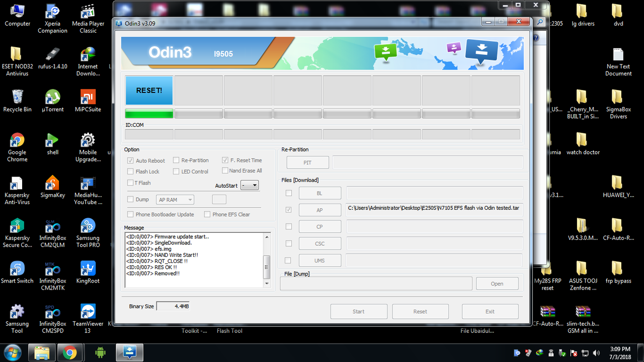The width and height of the screenshot is (644, 362).
Task: Enable Nand Erase All option
Action: (x=225, y=170)
